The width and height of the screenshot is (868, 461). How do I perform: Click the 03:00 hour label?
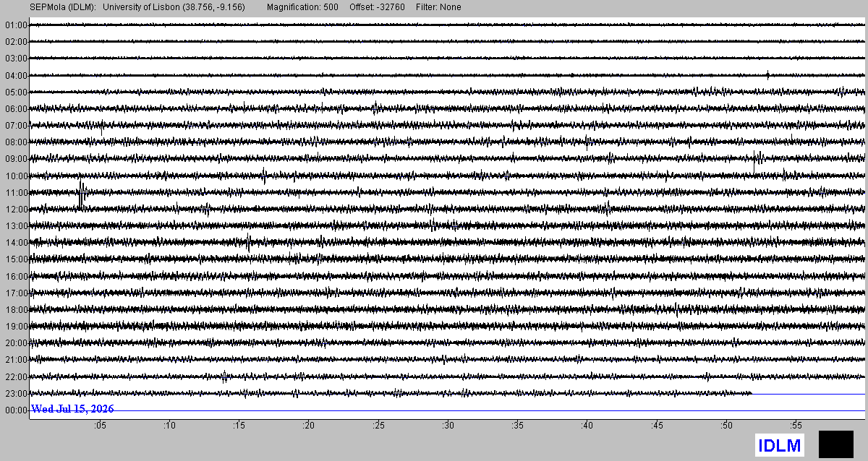click(x=16, y=59)
